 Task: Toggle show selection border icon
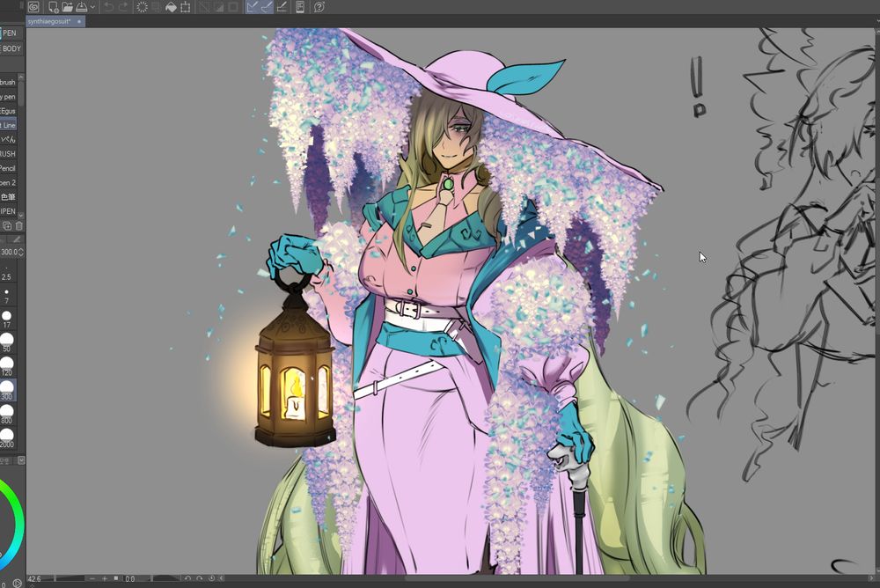(233, 7)
